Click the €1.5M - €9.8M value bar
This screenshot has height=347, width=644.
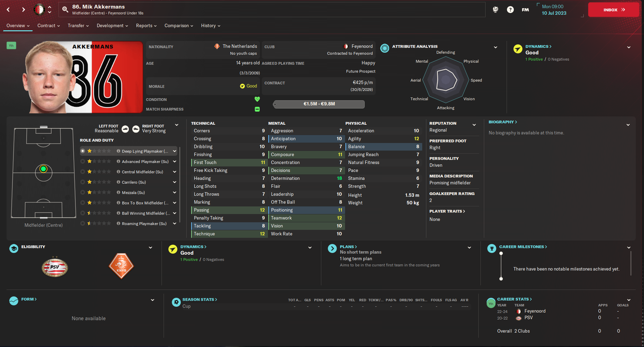(x=319, y=104)
